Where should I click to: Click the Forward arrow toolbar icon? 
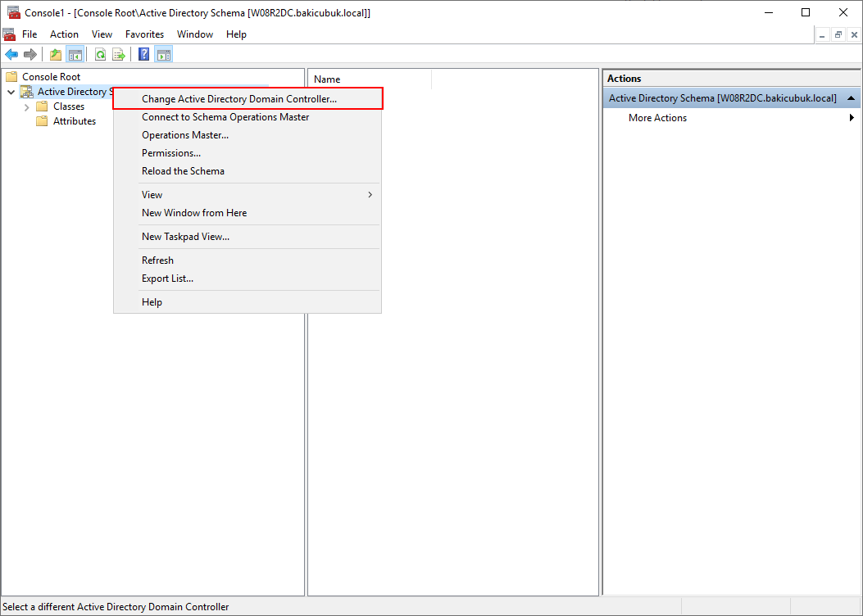tap(30, 54)
